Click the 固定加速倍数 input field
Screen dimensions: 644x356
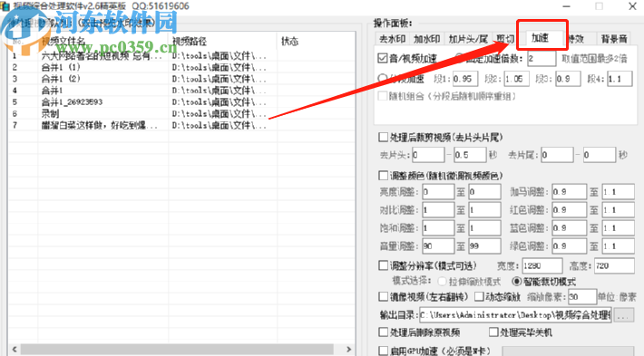coord(542,58)
